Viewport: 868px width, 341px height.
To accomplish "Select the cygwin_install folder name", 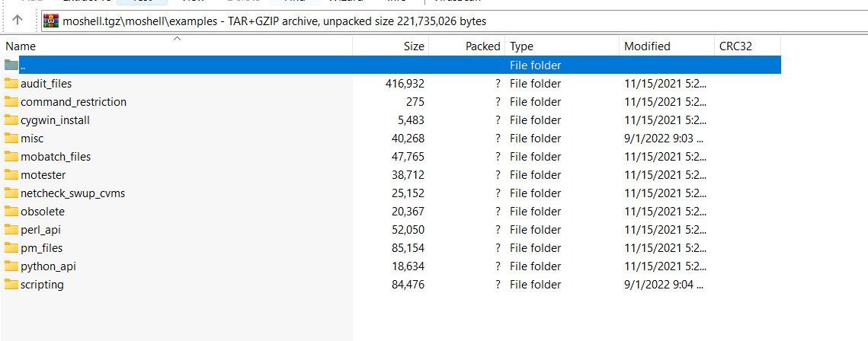I will pos(55,120).
